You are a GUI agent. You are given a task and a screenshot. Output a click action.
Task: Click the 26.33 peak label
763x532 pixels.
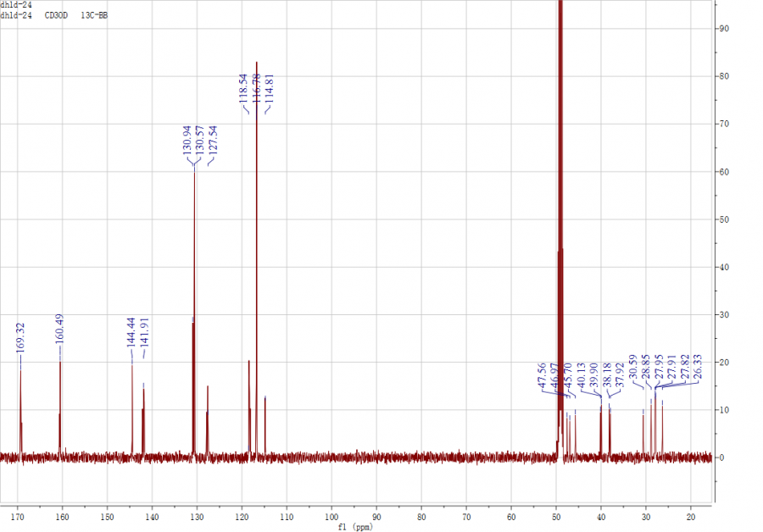click(698, 367)
